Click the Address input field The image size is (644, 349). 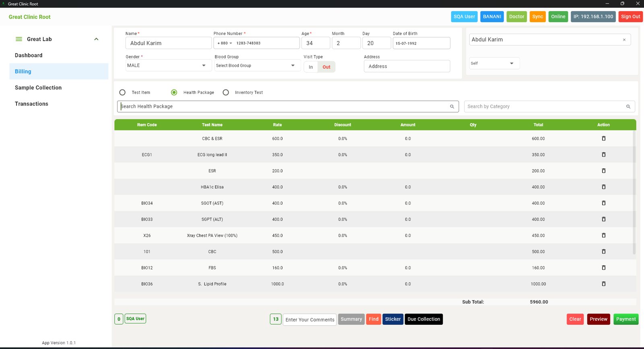click(407, 66)
